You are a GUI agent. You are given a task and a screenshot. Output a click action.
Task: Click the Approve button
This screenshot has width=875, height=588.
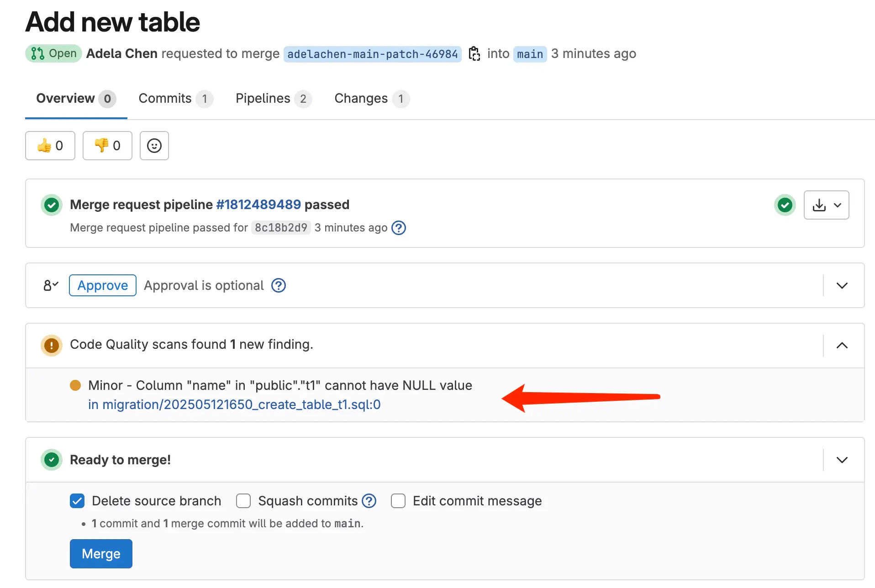(x=102, y=285)
